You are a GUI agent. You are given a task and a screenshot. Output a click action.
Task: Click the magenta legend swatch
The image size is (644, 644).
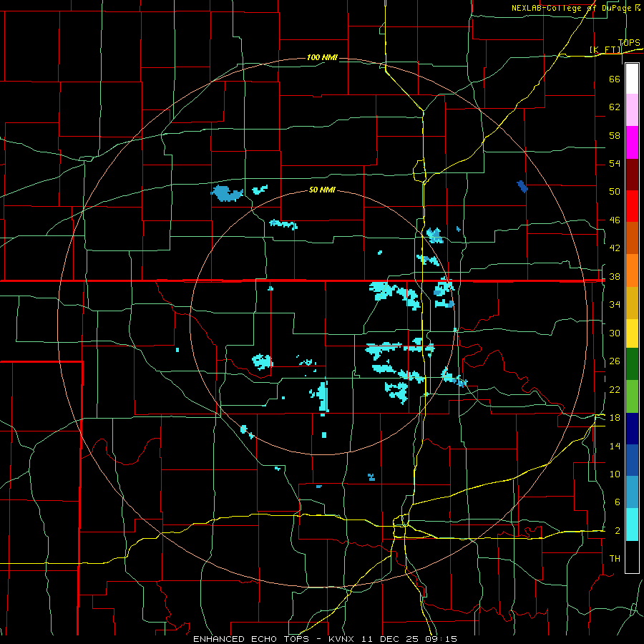[632, 142]
